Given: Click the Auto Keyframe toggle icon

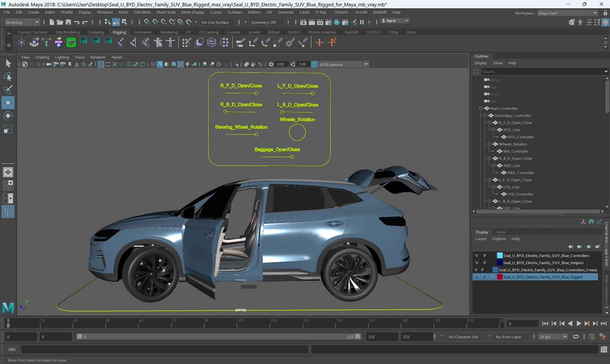Looking at the screenshot, I should coord(592,337).
